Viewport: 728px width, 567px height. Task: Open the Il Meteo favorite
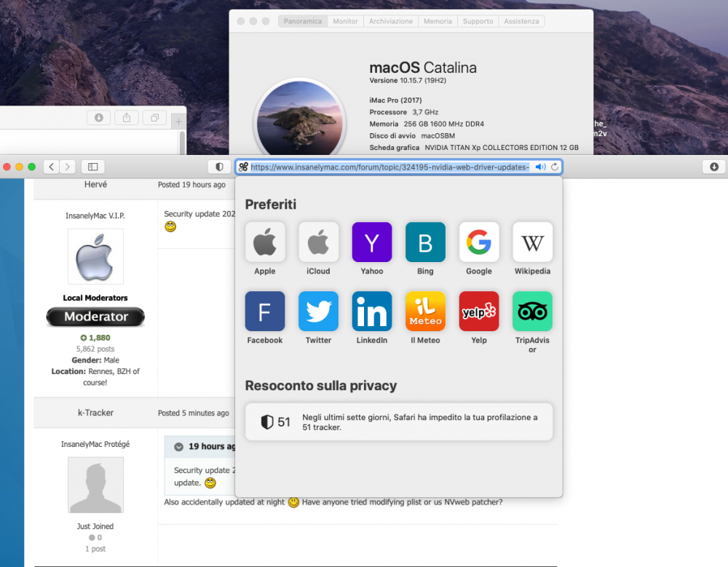pyautogui.click(x=425, y=311)
